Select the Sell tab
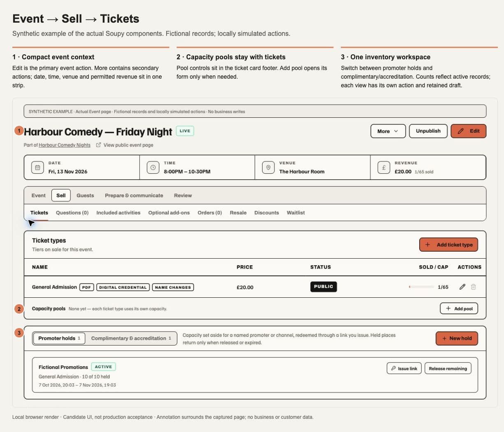This screenshot has height=432, width=504. tap(61, 196)
